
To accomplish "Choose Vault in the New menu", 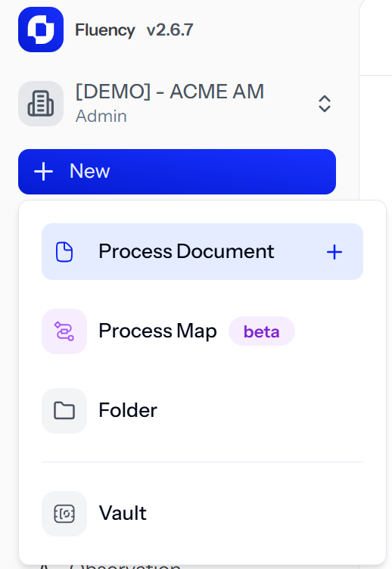I will [202, 514].
